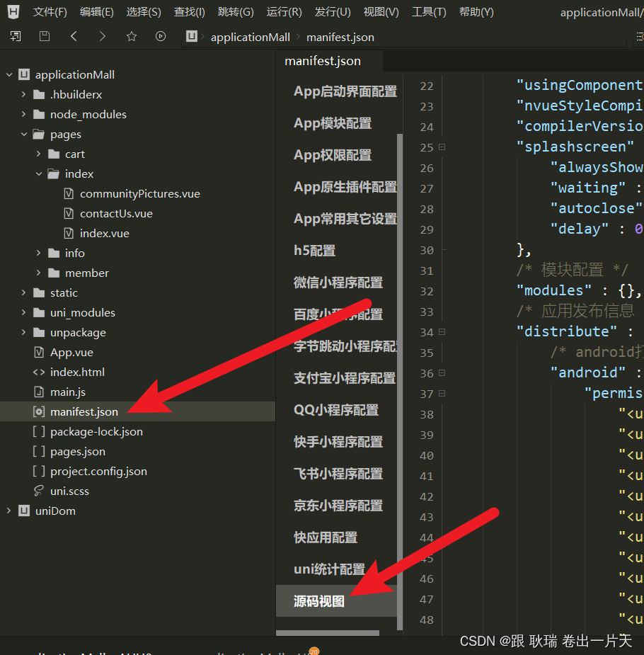Open index.vue file
The image size is (644, 655).
(104, 233)
